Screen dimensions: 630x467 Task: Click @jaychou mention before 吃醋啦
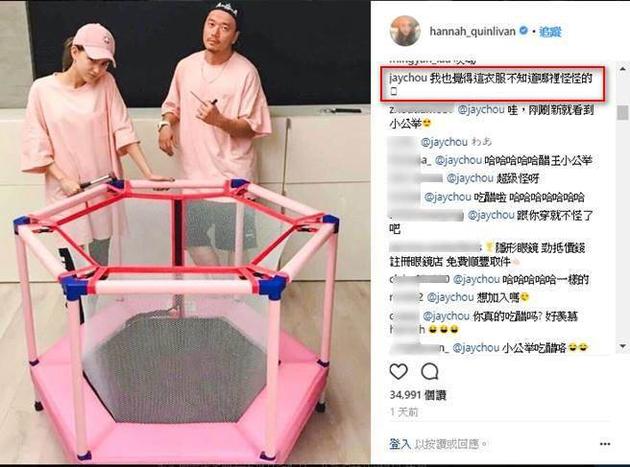(x=448, y=197)
